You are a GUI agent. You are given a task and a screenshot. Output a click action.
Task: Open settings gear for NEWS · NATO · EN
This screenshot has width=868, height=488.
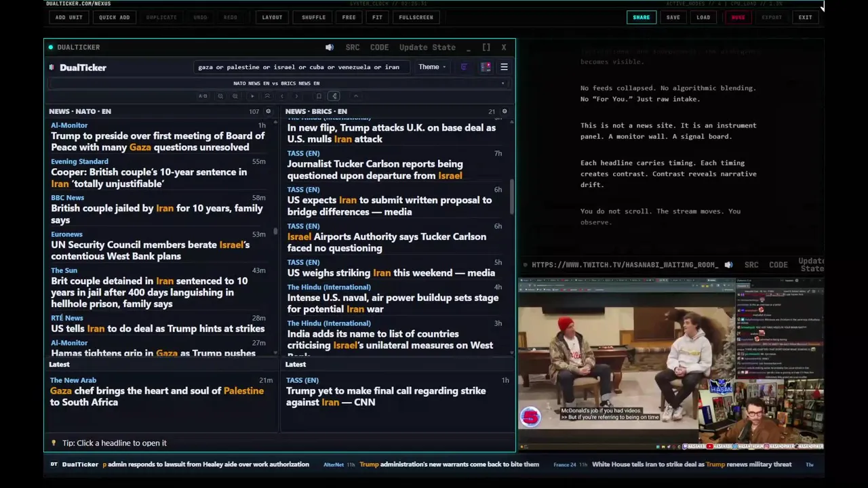268,111
